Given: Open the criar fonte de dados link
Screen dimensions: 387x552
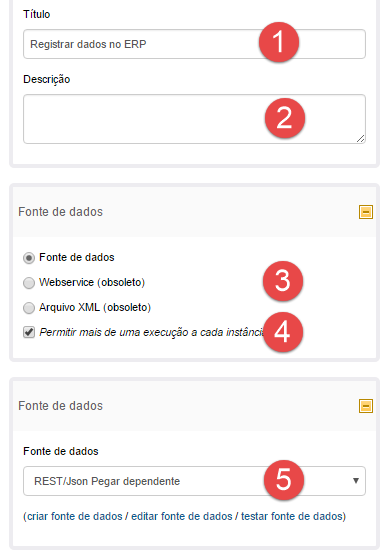Looking at the screenshot, I should 75,516.
